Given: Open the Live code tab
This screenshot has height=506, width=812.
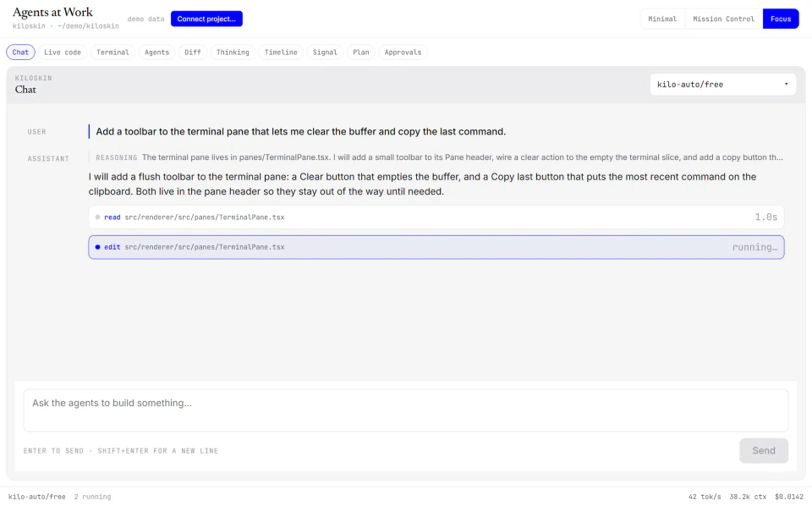Looking at the screenshot, I should [62, 52].
